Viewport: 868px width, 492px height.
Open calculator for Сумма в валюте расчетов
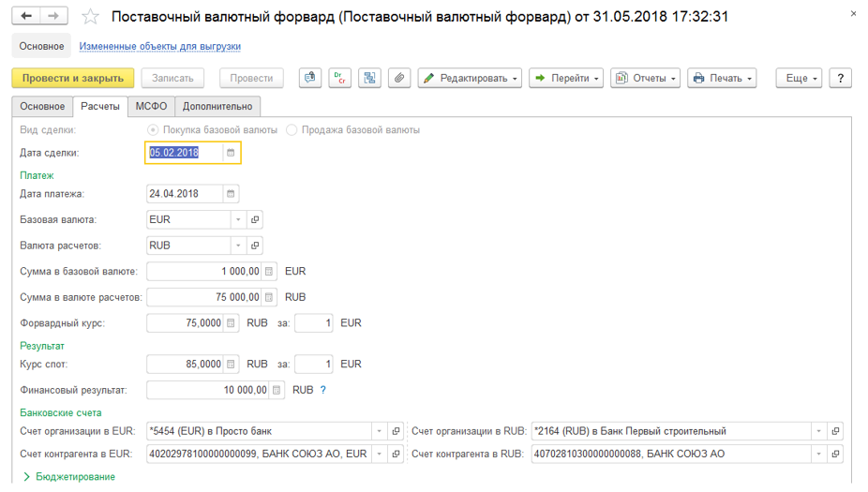pos(269,297)
